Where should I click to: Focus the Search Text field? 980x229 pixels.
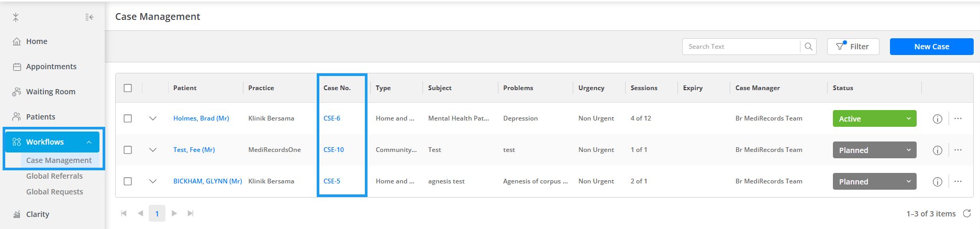pyautogui.click(x=741, y=47)
